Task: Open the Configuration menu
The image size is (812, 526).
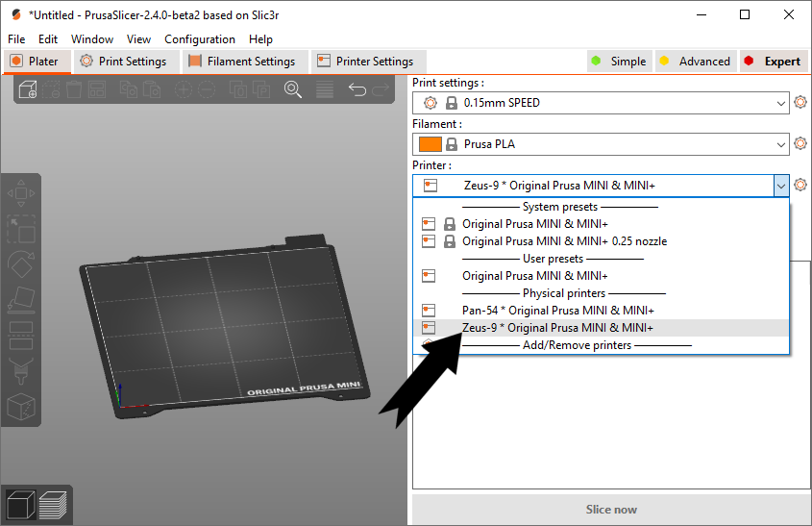Action: (199, 39)
